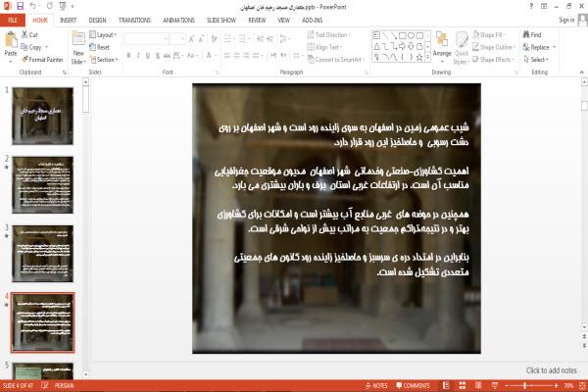Click the slide panel scroll down arrow
This screenshot has height=392, width=588.
85,374
